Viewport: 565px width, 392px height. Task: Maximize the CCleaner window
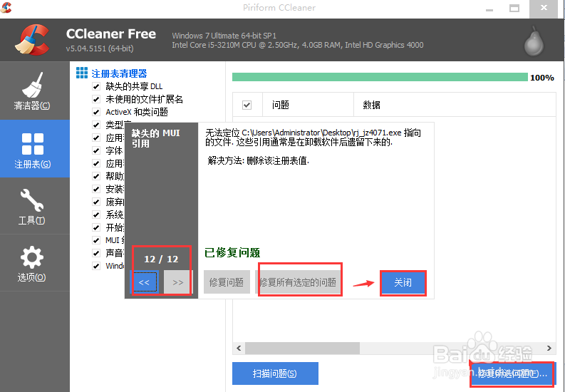[514, 9]
